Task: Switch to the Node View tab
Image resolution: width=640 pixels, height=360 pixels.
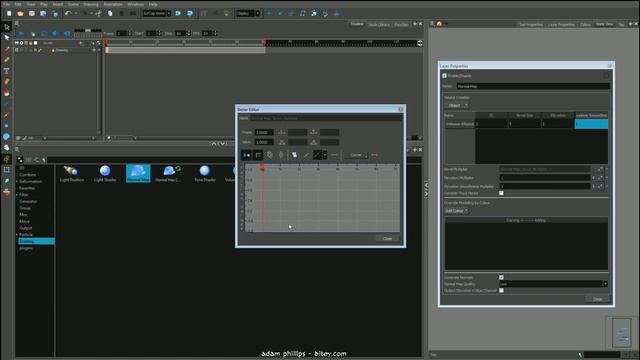Action: [604, 24]
